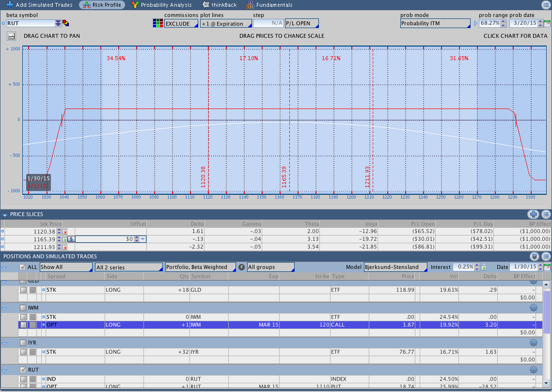This screenshot has height=392, width=552.
Task: Open the plot lines +1 @ Expiration dropdown
Action: tap(226, 24)
